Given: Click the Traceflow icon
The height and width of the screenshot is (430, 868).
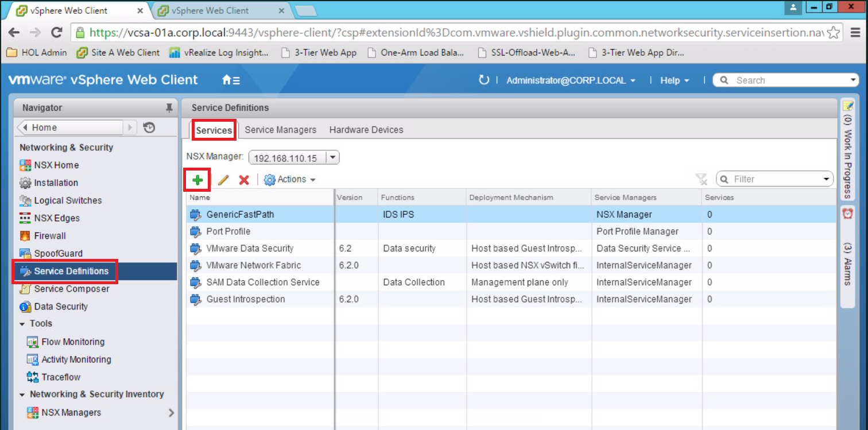Looking at the screenshot, I should point(33,377).
